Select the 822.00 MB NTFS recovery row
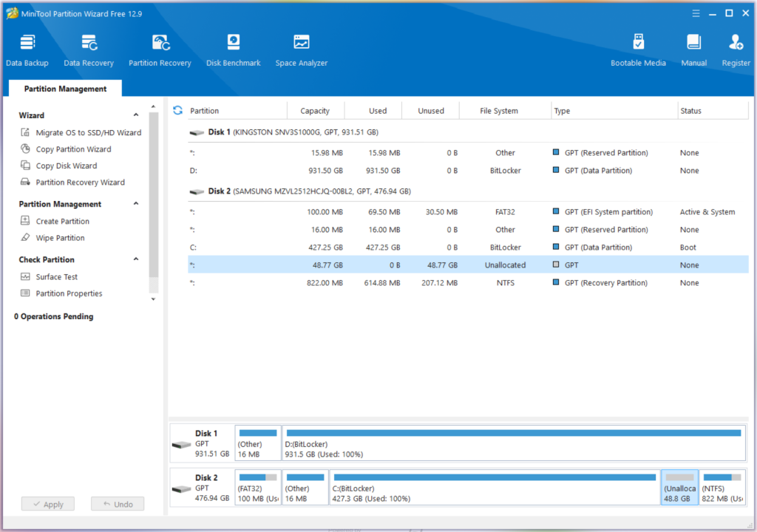The height and width of the screenshot is (532, 757). (468, 283)
